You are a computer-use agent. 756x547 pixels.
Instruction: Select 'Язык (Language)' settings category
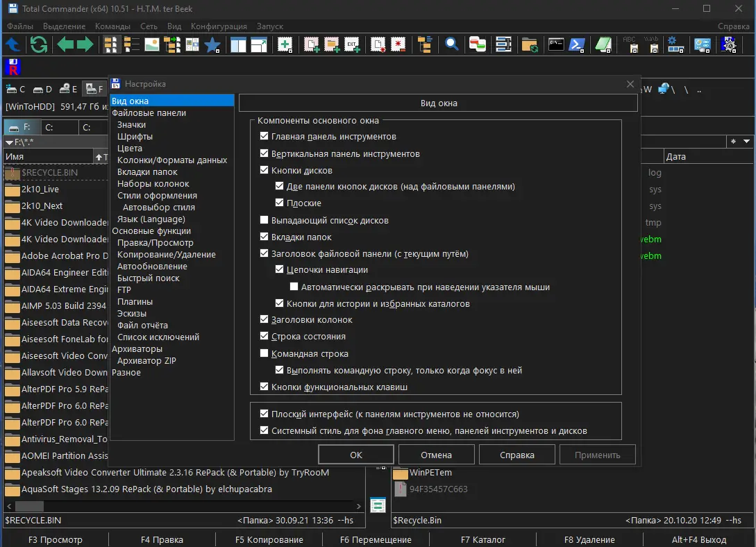click(151, 219)
